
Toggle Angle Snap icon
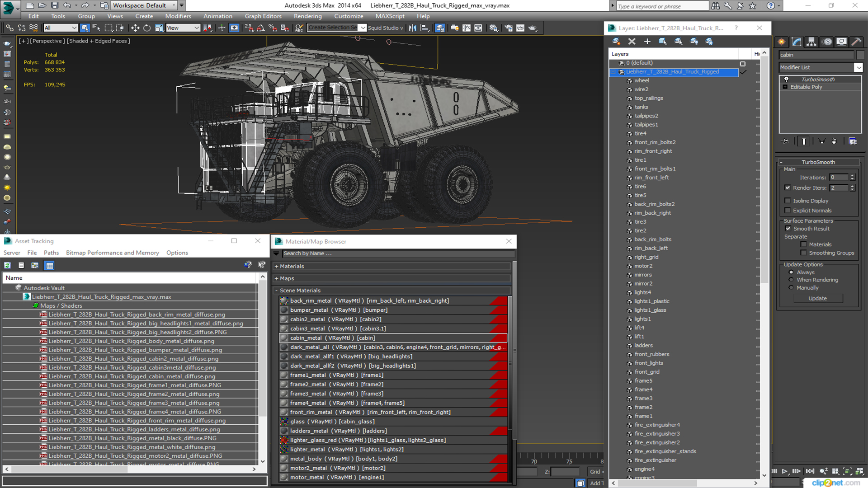[261, 28]
